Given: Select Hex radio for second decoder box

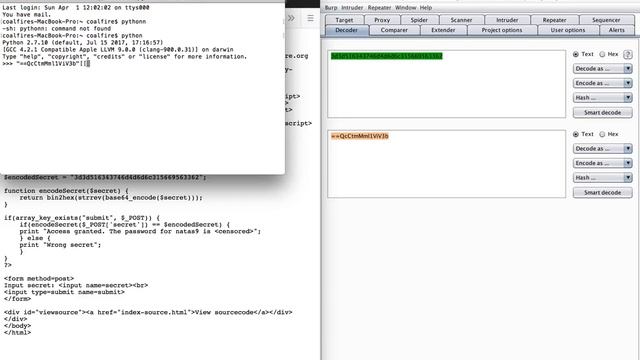Looking at the screenshot, I should click(602, 134).
